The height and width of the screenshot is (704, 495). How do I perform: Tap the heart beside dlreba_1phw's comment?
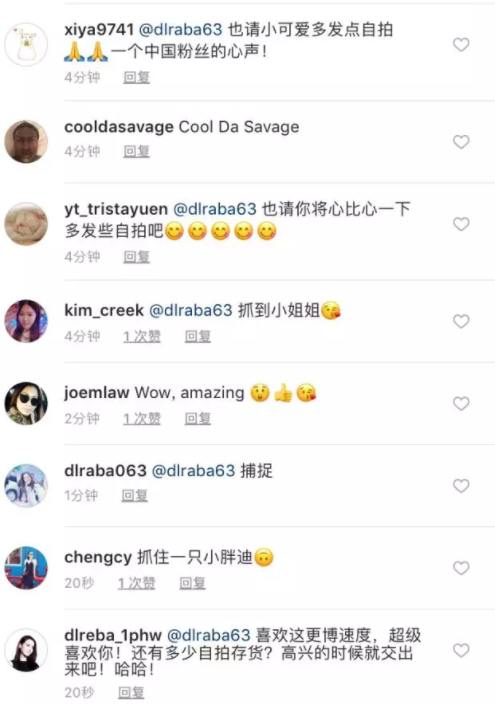[x=461, y=650]
